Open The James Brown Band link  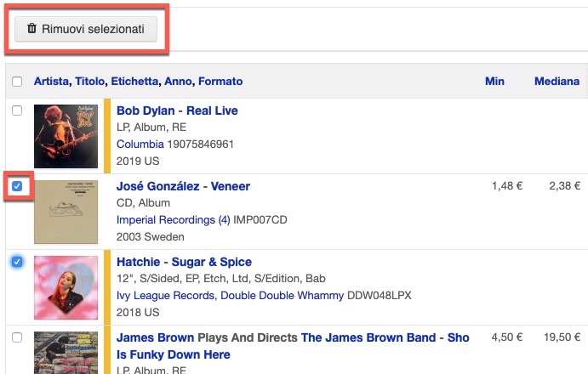coord(368,337)
